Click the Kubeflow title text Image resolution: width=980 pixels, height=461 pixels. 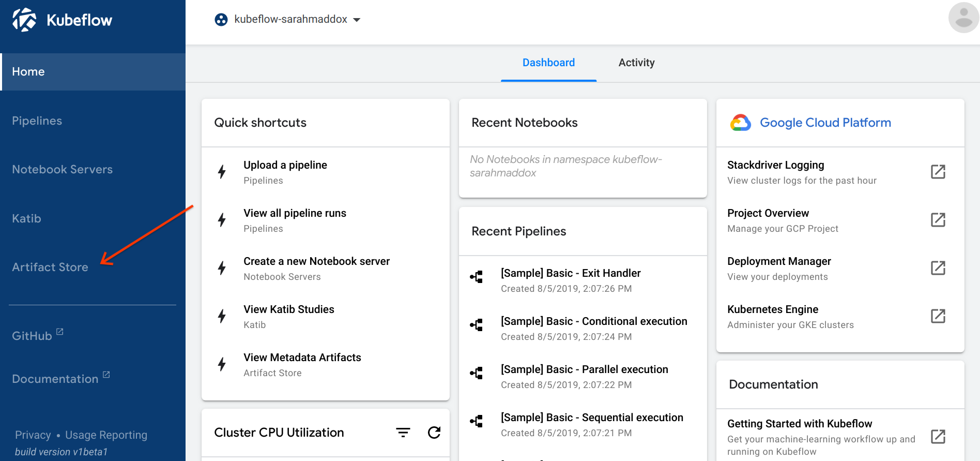[x=79, y=20]
